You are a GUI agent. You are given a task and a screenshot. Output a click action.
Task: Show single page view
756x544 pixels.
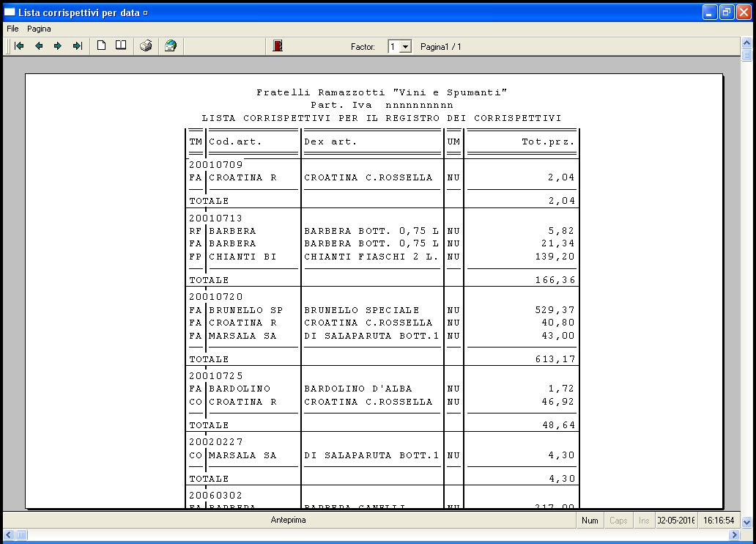point(101,45)
